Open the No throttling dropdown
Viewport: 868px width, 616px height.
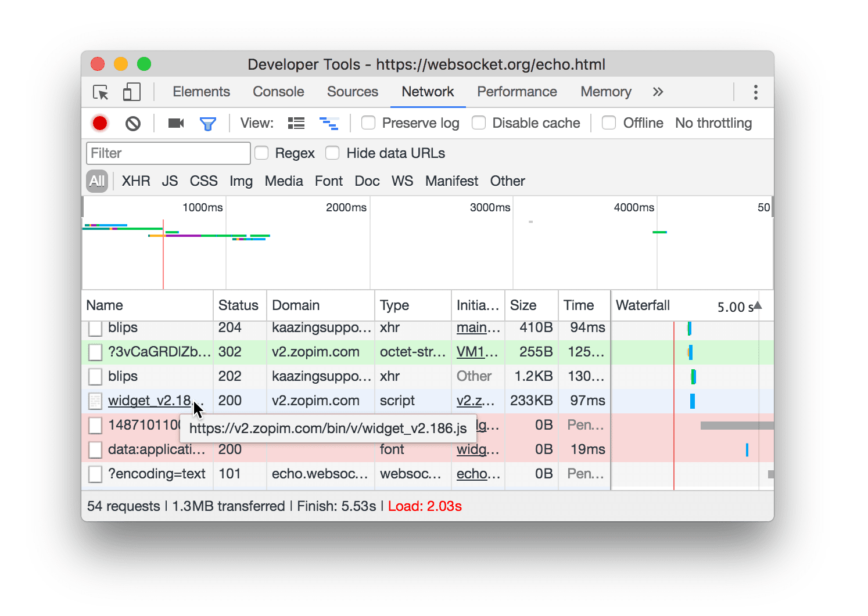[x=713, y=123]
